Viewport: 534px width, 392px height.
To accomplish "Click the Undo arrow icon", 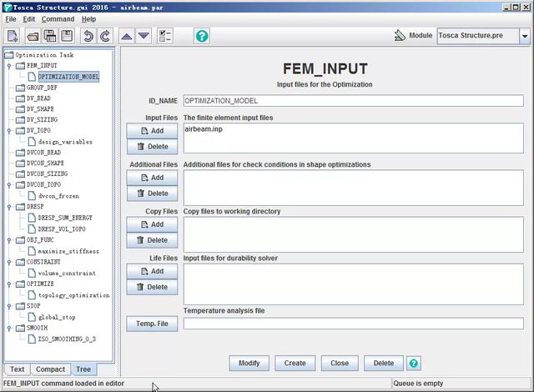I will coord(88,36).
